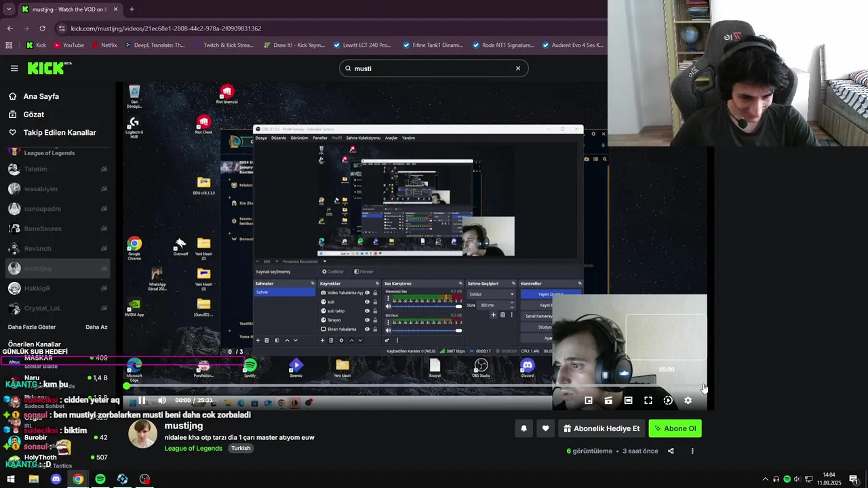Open HakkigR channel in followed list
Screen dimensions: 868x488
tap(58, 288)
